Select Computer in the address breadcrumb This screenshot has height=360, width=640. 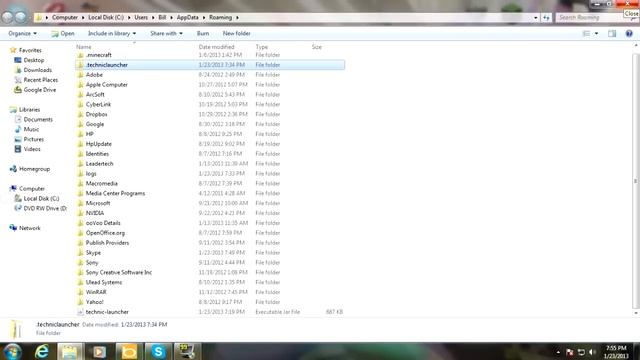coord(64,18)
